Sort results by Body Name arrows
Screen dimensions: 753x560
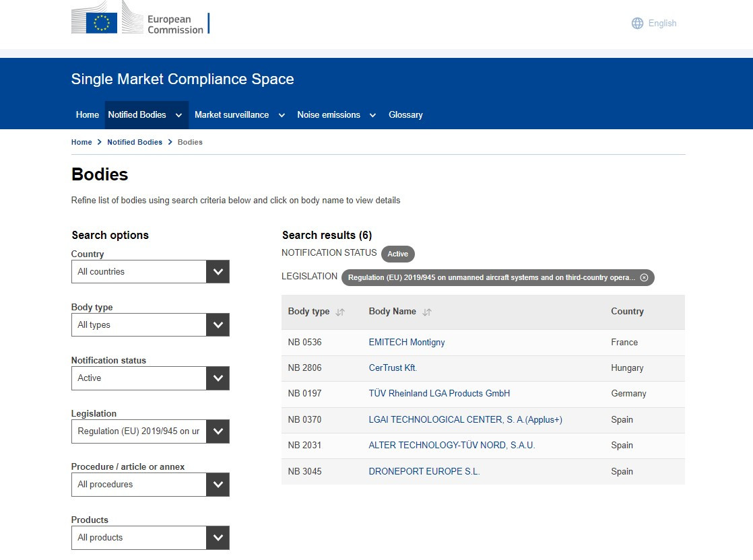427,312
